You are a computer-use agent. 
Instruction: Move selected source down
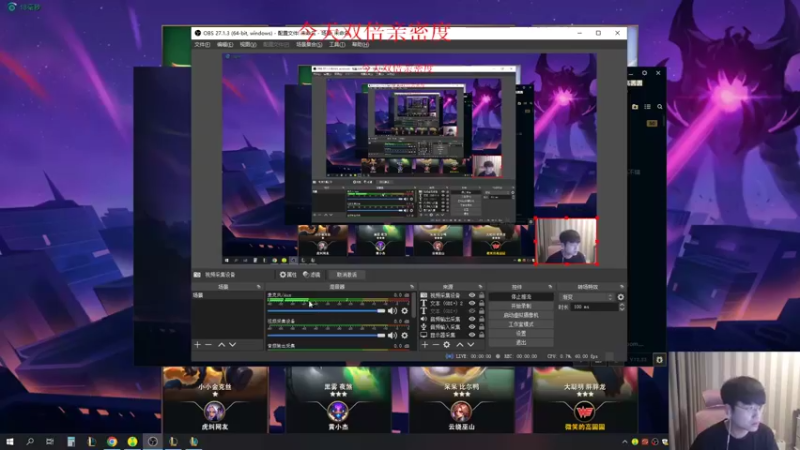point(471,345)
